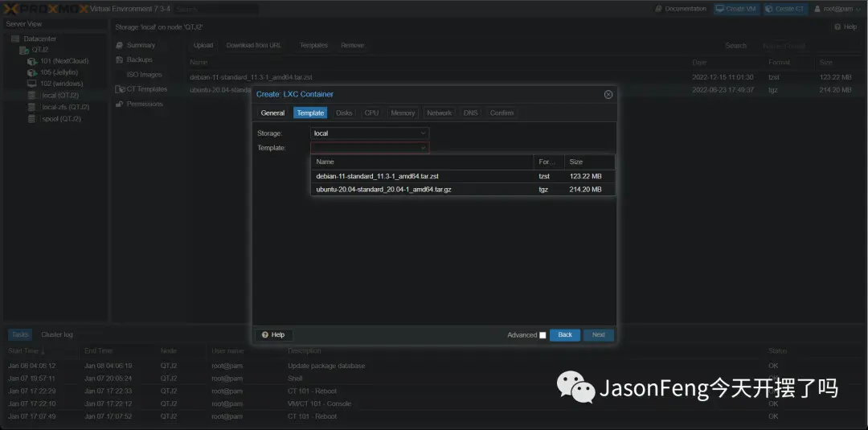The image size is (868, 430).
Task: Click the Backups floppy icon
Action: tap(119, 59)
